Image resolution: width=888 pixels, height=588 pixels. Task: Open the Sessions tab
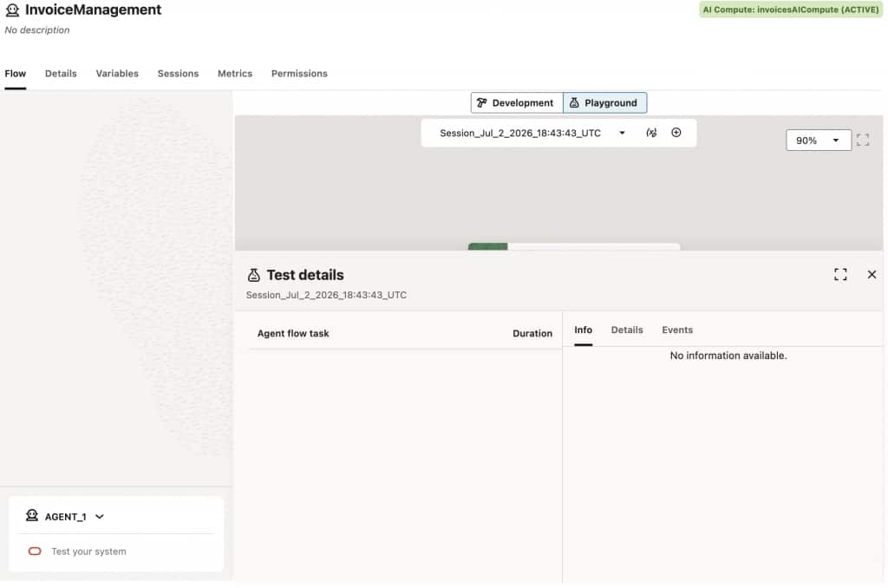pos(178,74)
